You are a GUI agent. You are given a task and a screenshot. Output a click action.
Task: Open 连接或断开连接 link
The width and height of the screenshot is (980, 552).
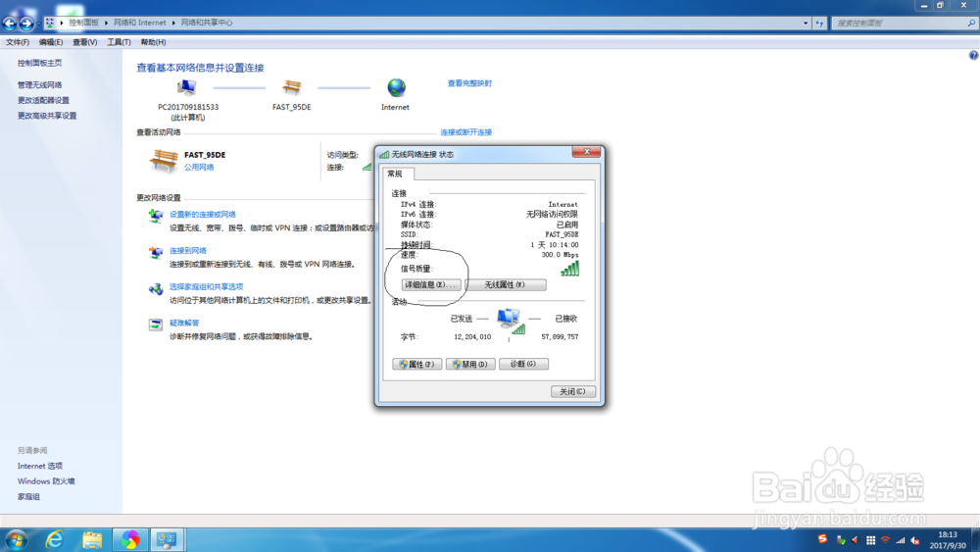465,132
